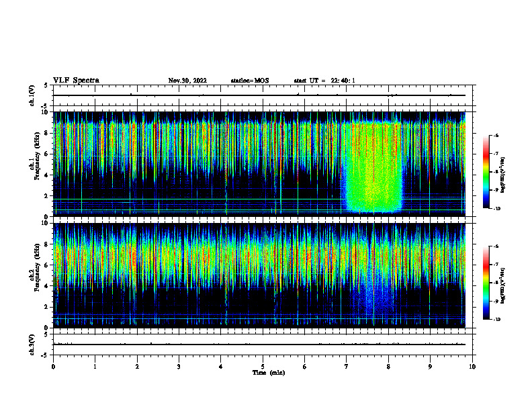Click the ch.1 colorbar log(PSD) label
Viewport: 532px width, 411px height.
503,175
